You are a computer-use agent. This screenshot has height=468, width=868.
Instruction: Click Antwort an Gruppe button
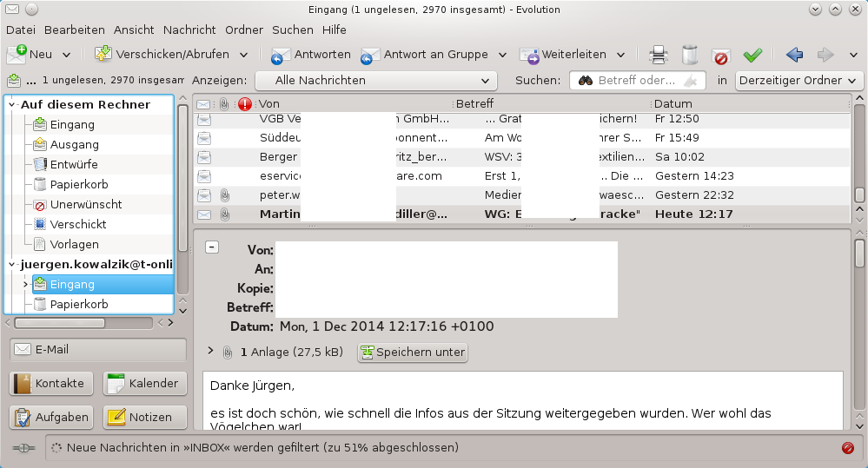click(425, 54)
